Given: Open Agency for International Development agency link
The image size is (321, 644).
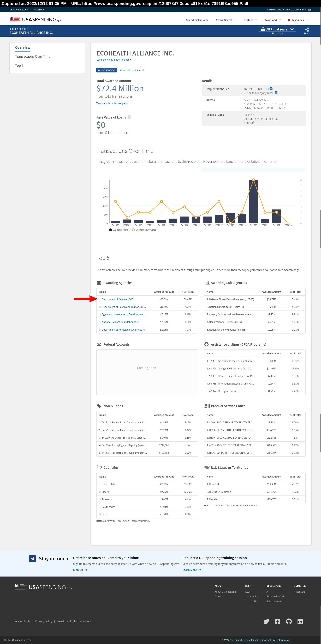Looking at the screenshot, I should [123, 314].
